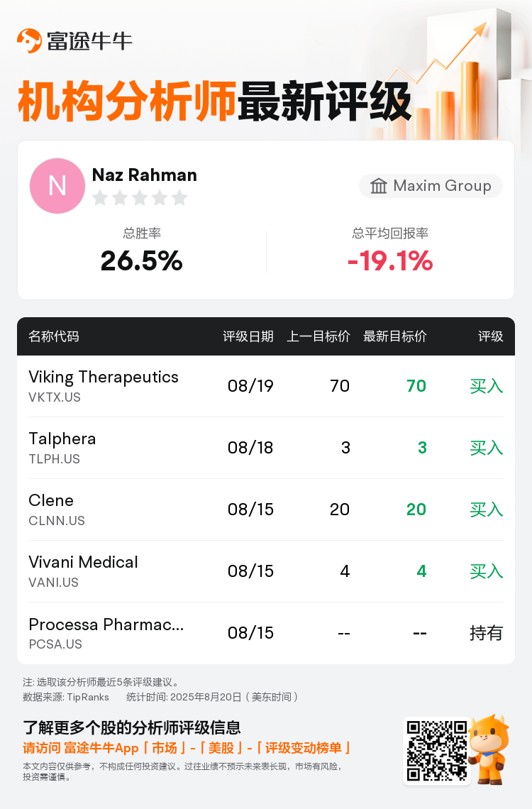Viewport: 532px width, 809px height.
Task: Click the 评级日期 column header
Action: pyautogui.click(x=248, y=336)
